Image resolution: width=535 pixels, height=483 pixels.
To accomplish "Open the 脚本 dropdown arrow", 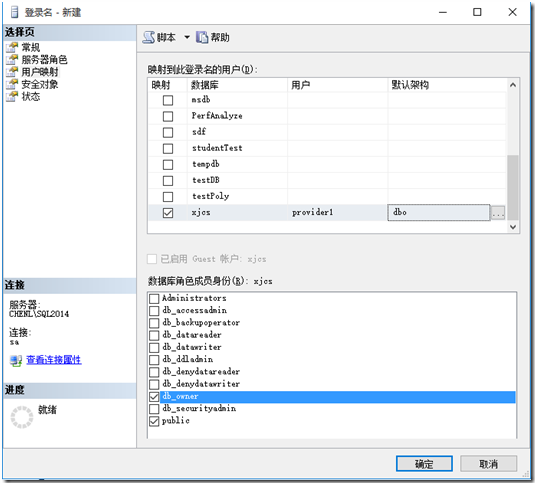I will coord(187,37).
